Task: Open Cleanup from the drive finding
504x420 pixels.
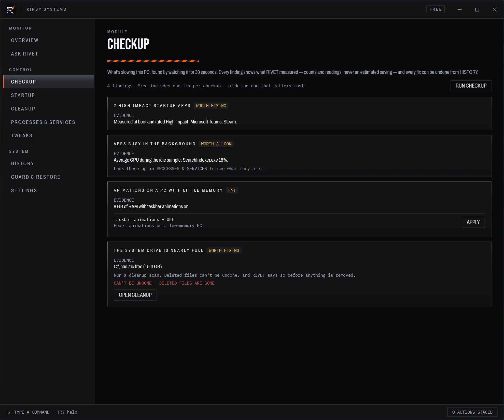Action: (x=135, y=295)
